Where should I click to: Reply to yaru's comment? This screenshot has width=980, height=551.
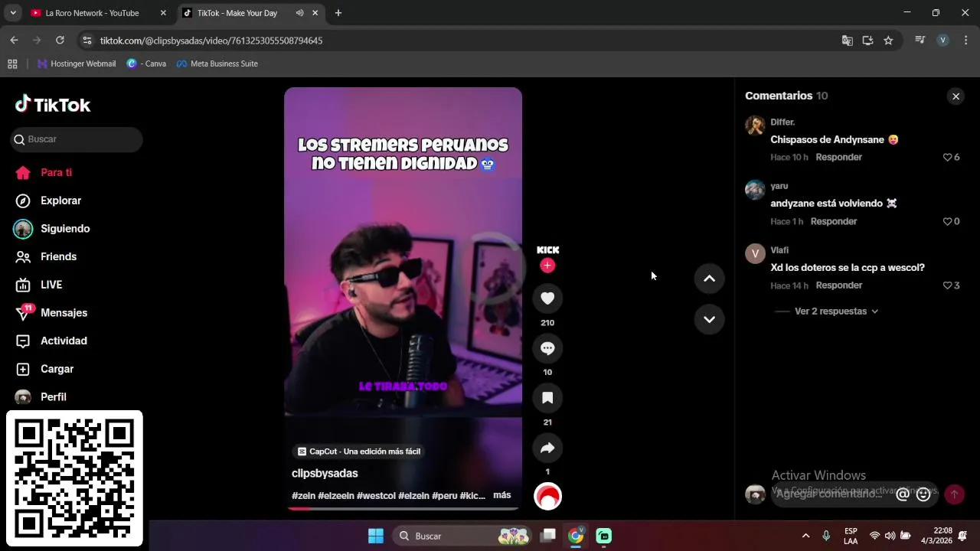(833, 221)
